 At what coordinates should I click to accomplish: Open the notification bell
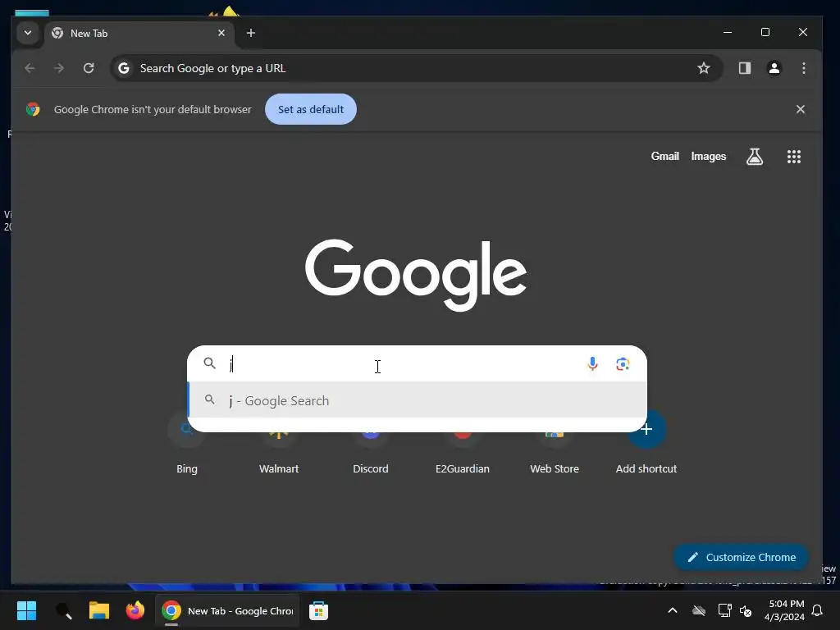[x=817, y=610]
